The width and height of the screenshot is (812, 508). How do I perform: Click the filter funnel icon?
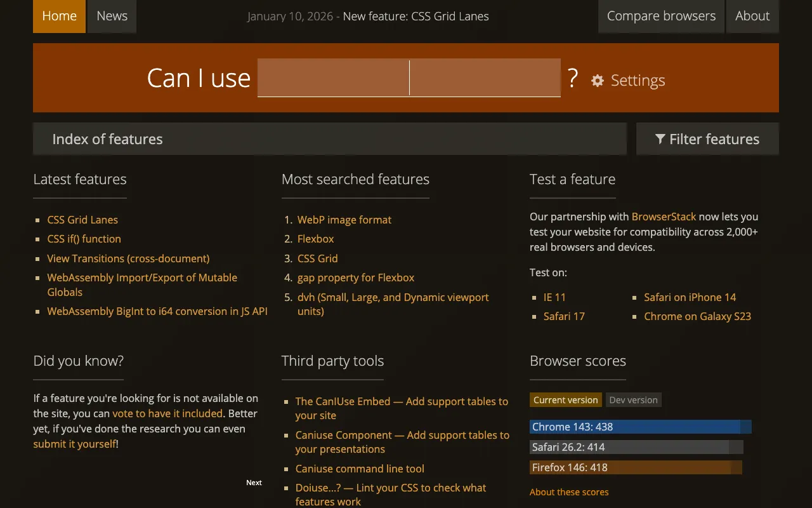660,138
